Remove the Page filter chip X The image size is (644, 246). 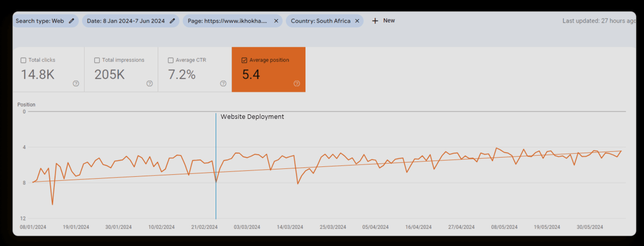coord(276,21)
